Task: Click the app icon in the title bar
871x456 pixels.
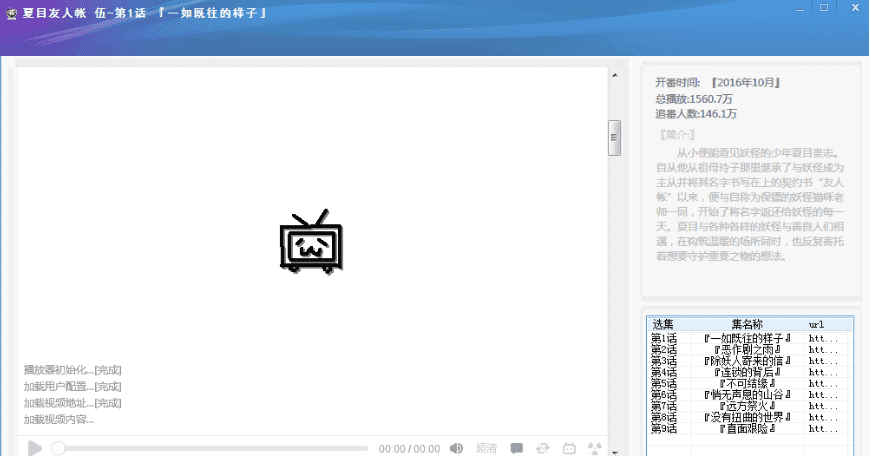Action: click(x=13, y=12)
